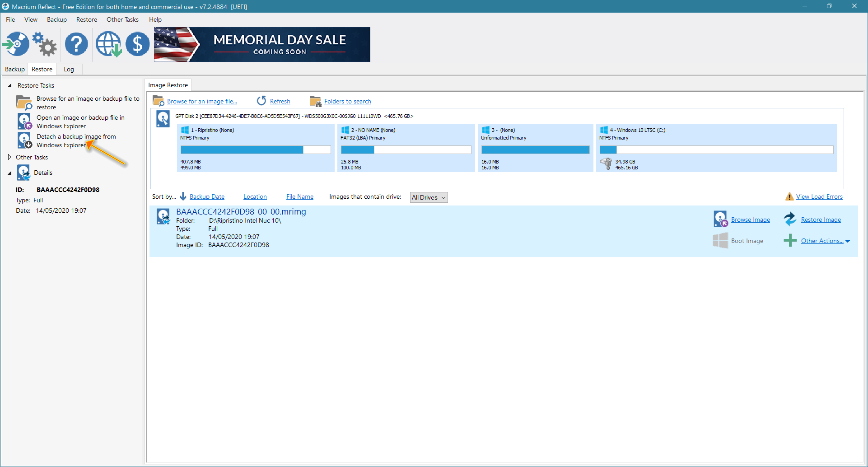Click the globe download updates icon

[x=108, y=44]
